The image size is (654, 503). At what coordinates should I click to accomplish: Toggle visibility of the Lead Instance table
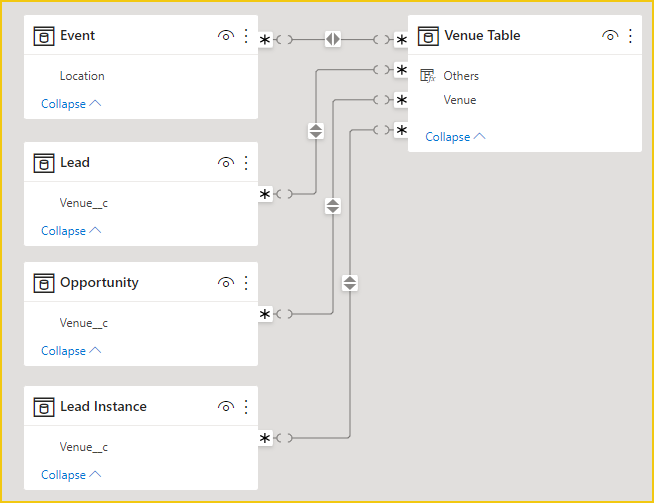tap(226, 407)
